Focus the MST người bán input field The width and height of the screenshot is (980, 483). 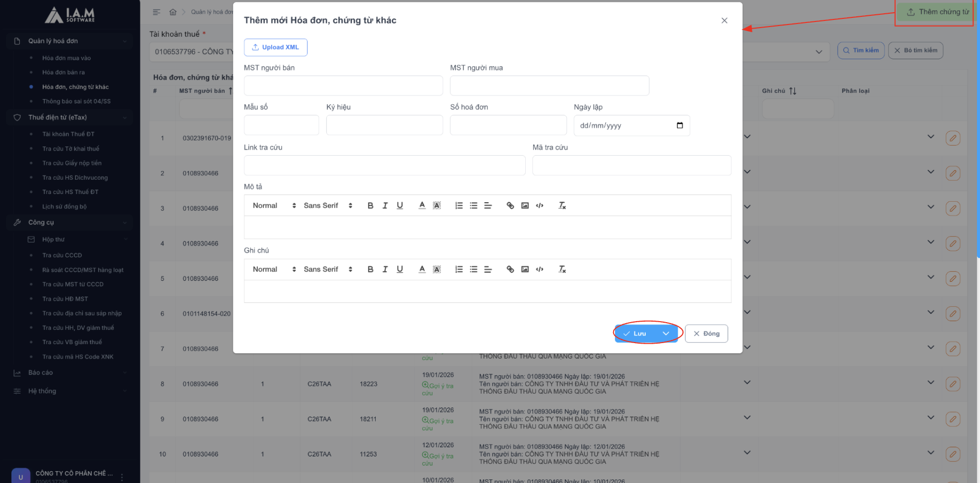coord(343,86)
